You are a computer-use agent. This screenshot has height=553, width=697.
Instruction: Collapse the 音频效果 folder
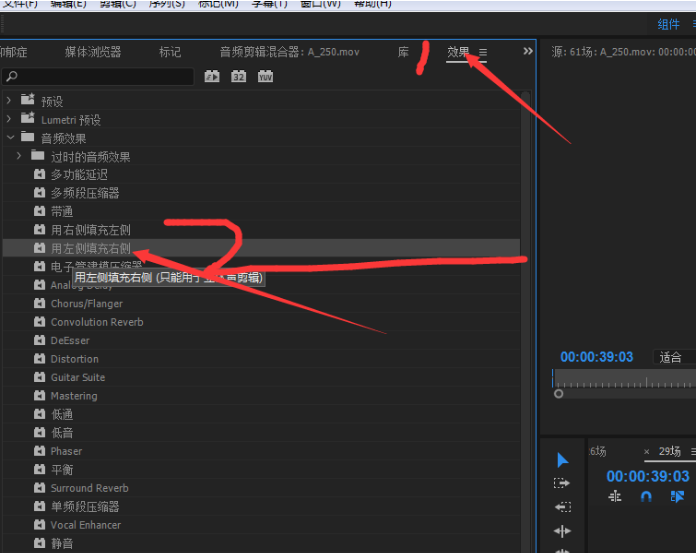pos(11,138)
